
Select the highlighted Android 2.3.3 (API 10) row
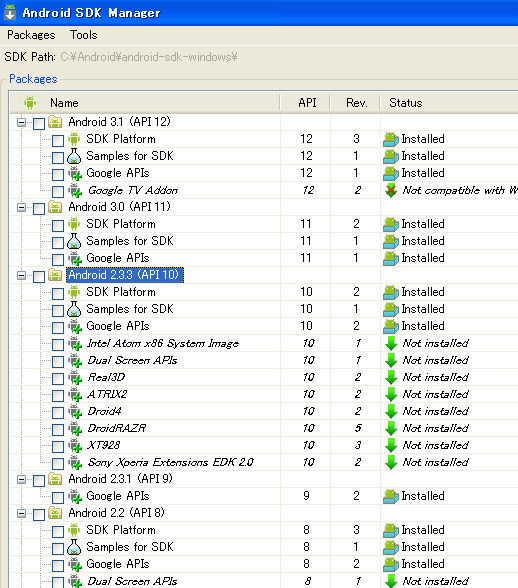125,275
